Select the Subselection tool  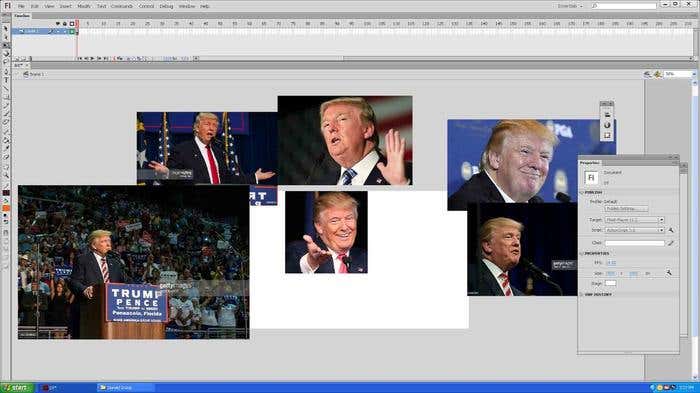pos(6,37)
